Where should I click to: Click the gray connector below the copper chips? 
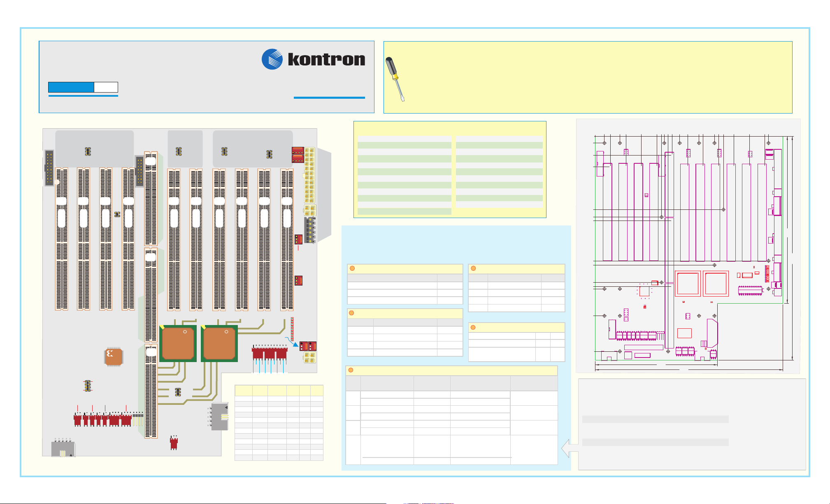click(219, 416)
